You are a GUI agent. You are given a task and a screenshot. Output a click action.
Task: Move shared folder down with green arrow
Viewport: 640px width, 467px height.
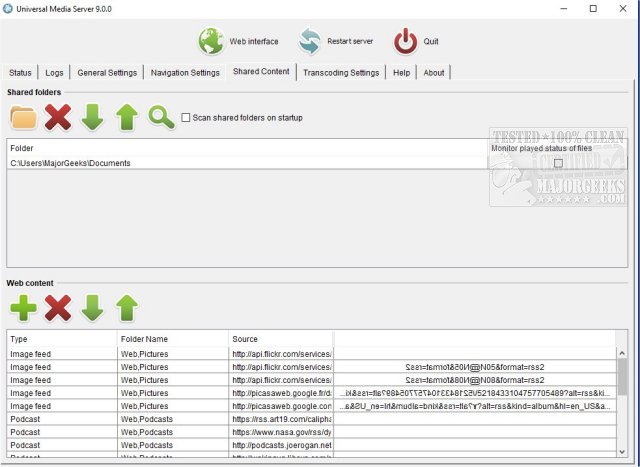[92, 118]
